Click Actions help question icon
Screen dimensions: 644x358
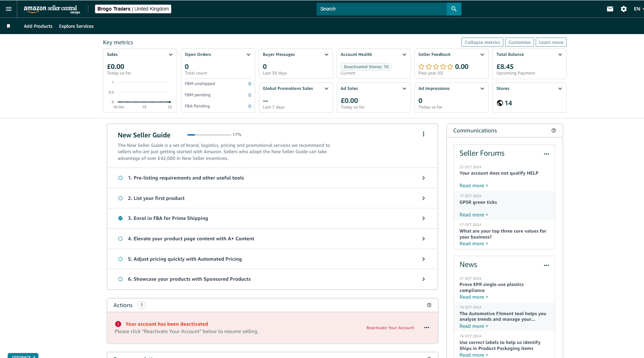coord(429,305)
